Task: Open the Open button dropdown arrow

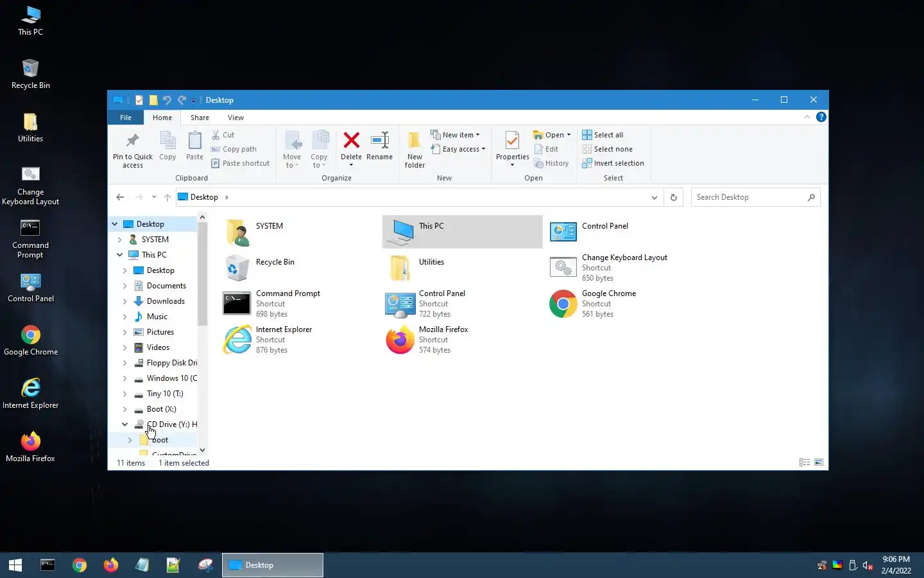Action: (569, 135)
